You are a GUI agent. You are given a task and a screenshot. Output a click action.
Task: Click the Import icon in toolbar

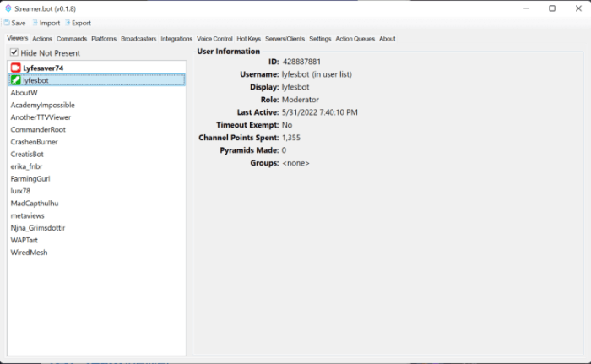point(35,23)
